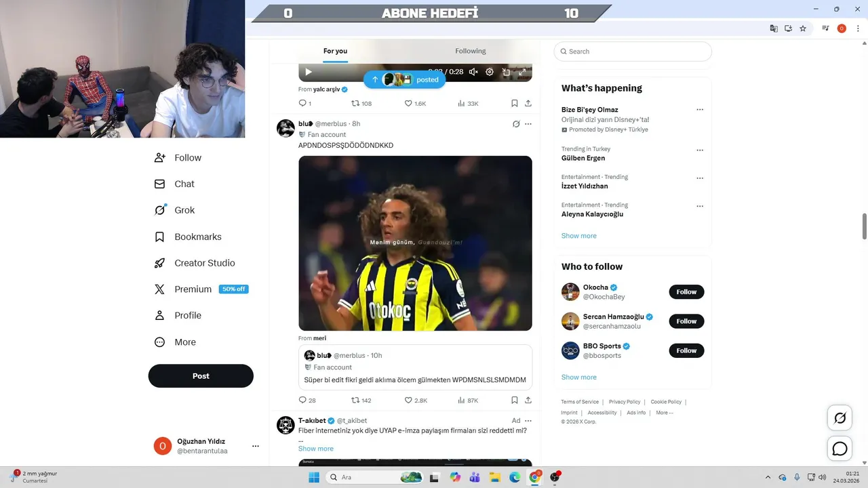Expand T-akibet ad with Show more

(316, 449)
